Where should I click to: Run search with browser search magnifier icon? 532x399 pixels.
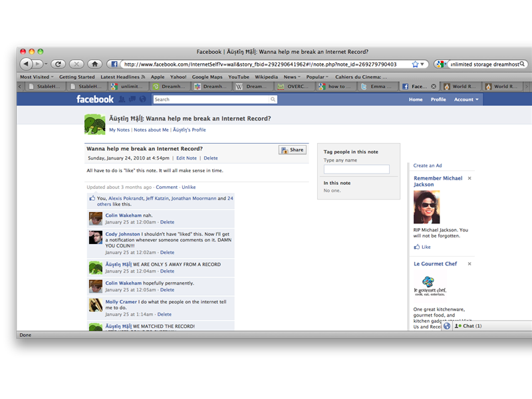click(522, 64)
